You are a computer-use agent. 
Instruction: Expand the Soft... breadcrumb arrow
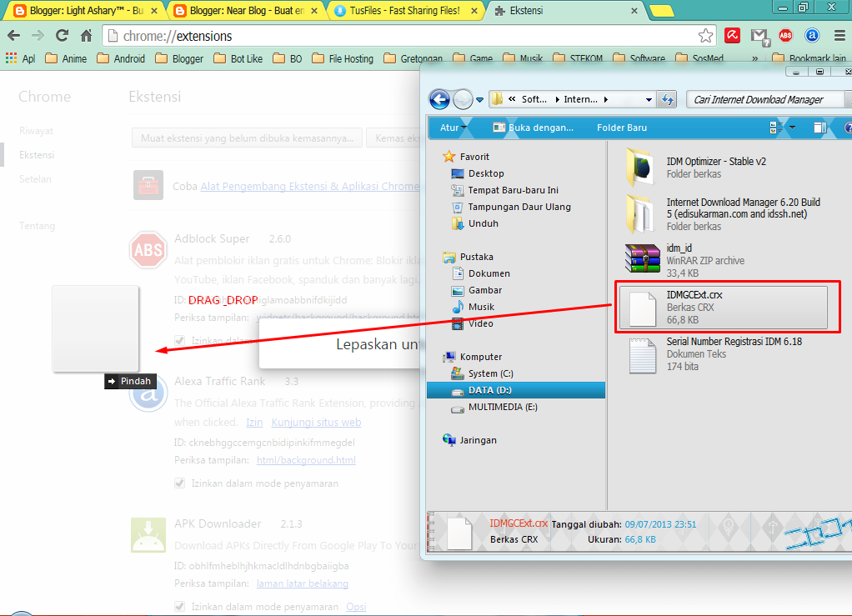click(x=557, y=99)
